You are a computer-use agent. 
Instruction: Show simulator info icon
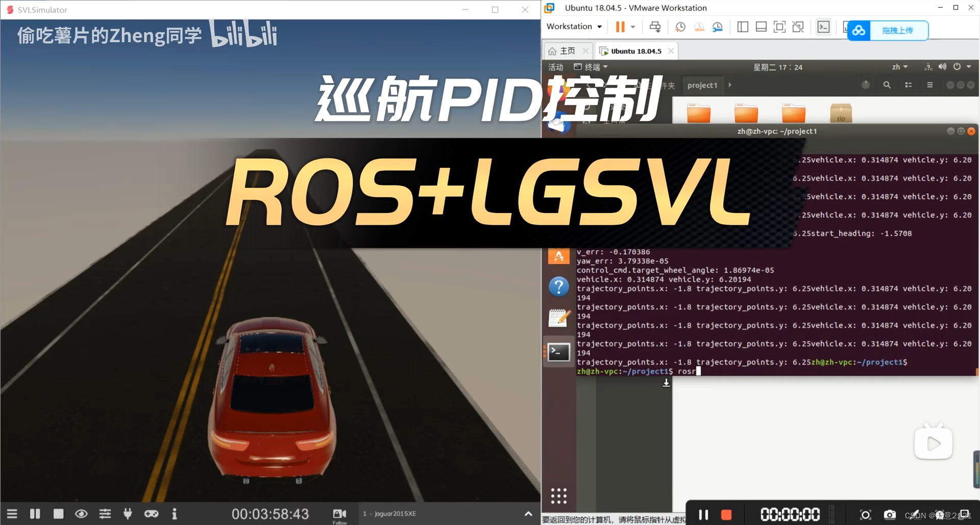tap(175, 514)
